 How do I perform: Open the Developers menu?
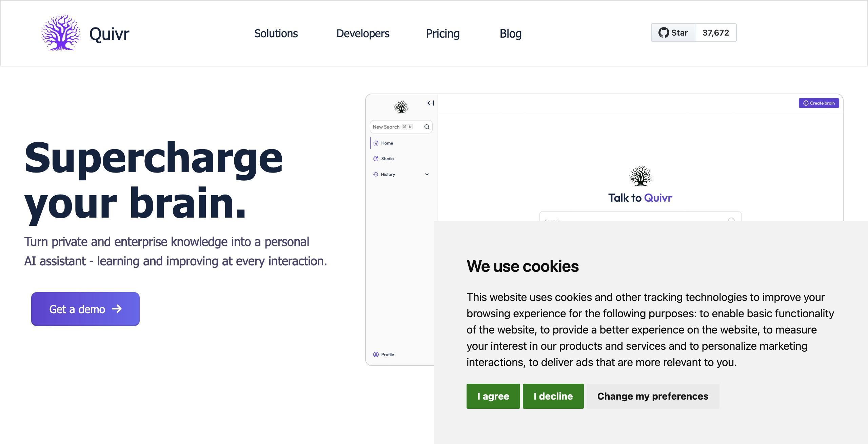pos(363,34)
